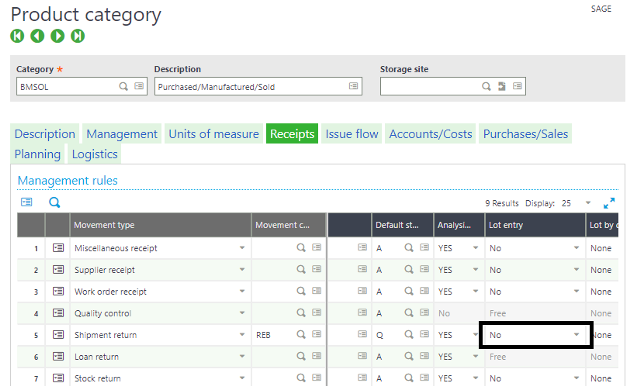This screenshot has height=392, width=636.
Task: Open Analysis dropdown for Work order receipt
Action: (475, 291)
